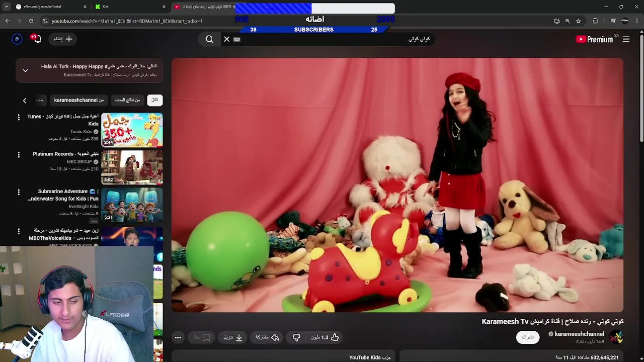Click the main video player
The image size is (644, 362).
397,185
